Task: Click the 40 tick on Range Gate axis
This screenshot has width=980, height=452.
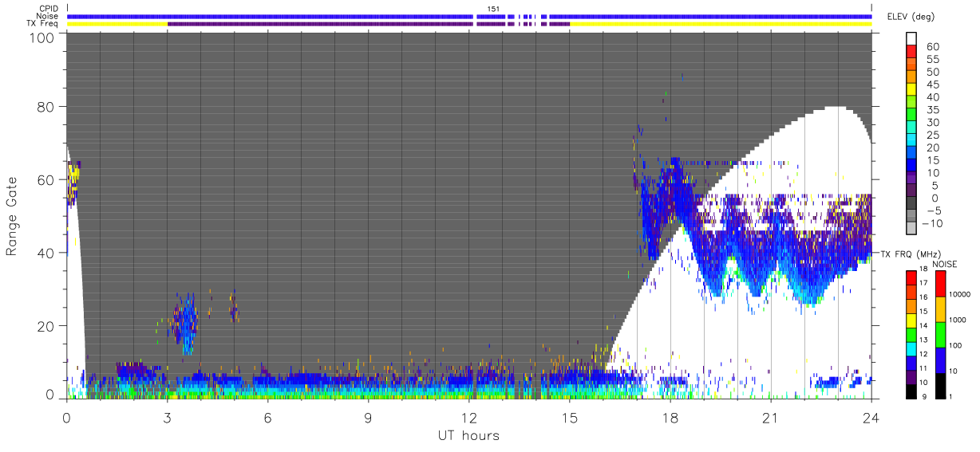Action: click(x=46, y=254)
